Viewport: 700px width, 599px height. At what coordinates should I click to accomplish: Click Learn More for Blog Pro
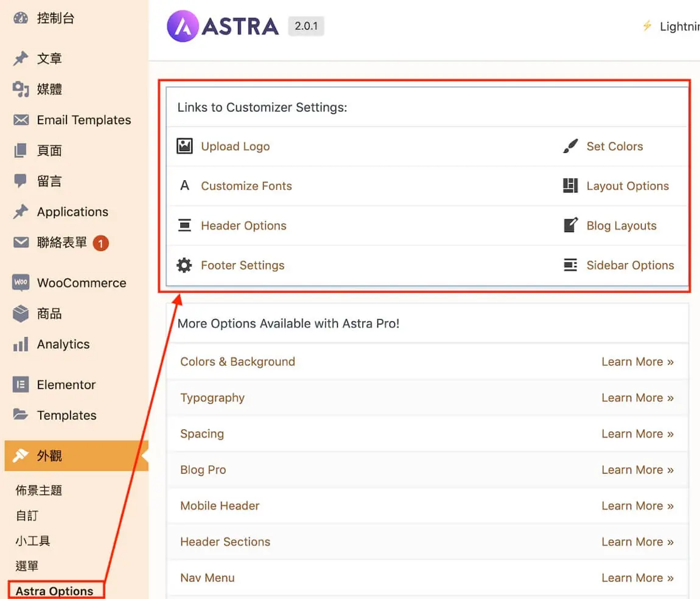[637, 469]
